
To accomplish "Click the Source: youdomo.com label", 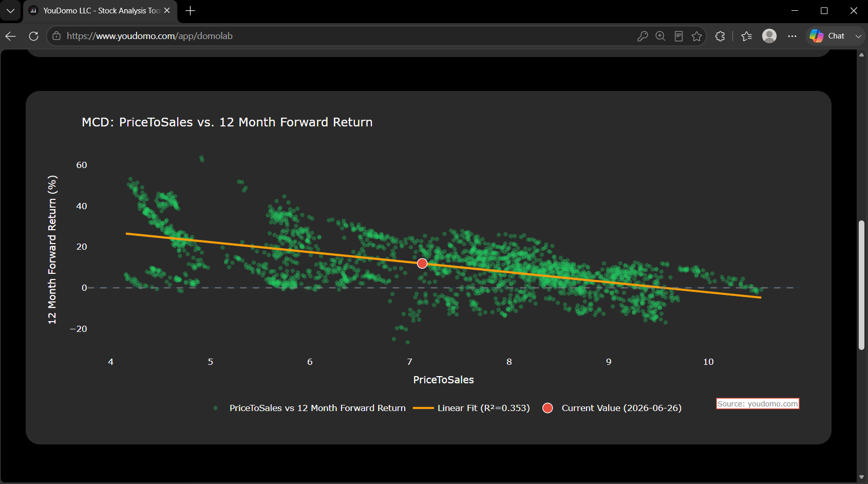I will click(x=758, y=404).
